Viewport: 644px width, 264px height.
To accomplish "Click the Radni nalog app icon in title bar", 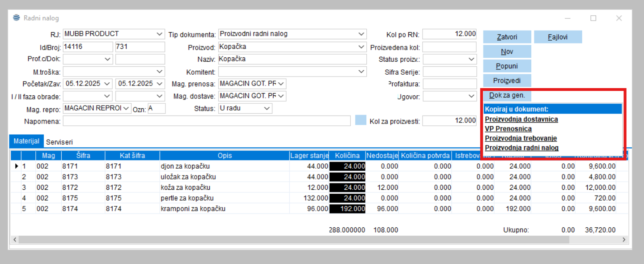I will (17, 18).
